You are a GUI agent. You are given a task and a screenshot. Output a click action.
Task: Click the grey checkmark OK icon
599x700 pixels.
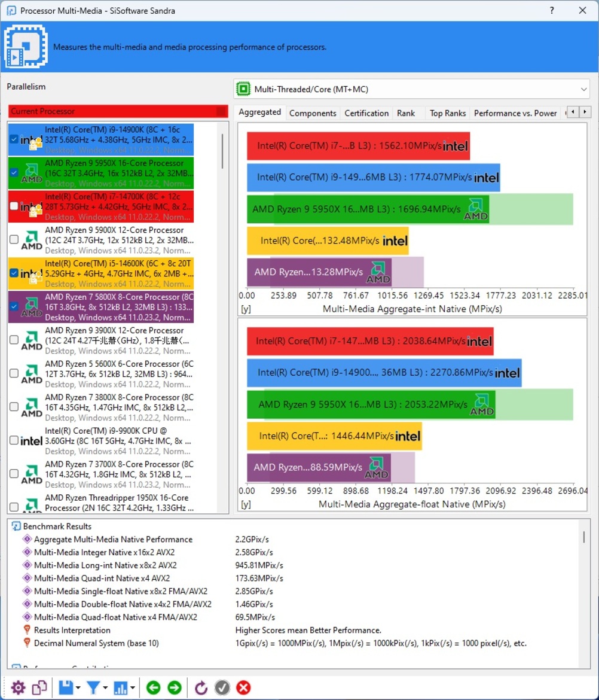click(222, 687)
